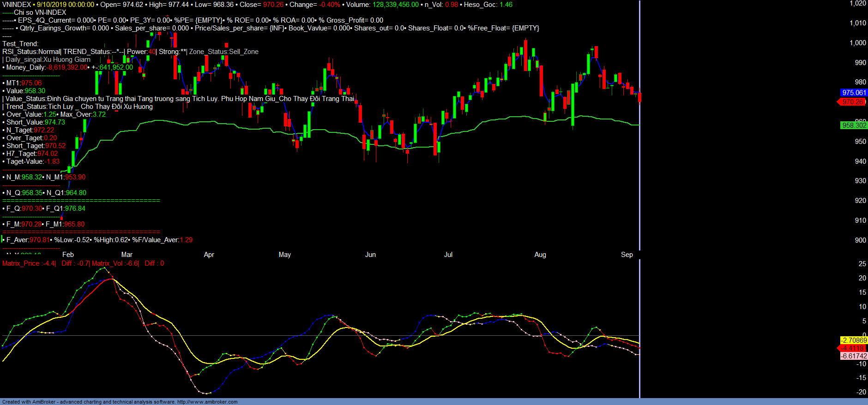Click the May label on date axis
This screenshot has width=868, height=405.
285,255
